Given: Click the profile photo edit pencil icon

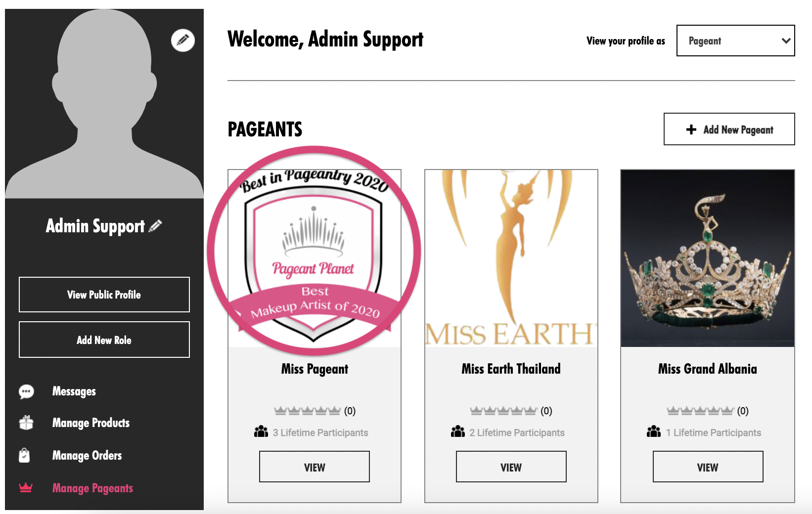Looking at the screenshot, I should click(x=182, y=40).
